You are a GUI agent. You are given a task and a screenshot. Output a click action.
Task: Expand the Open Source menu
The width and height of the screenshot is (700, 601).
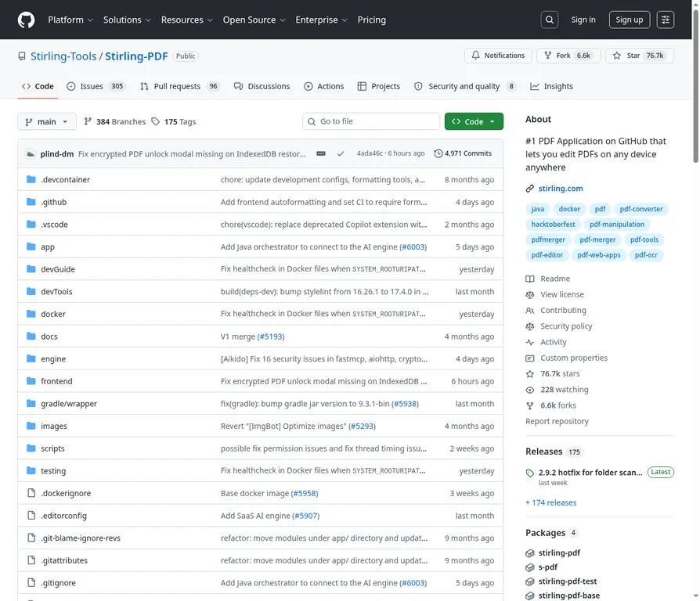[x=254, y=20]
